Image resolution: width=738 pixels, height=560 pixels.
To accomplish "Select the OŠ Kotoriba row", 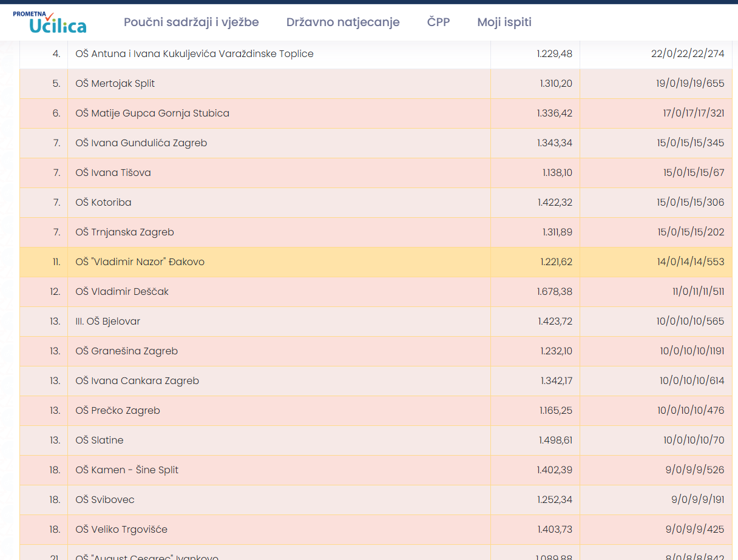I will pos(103,203).
